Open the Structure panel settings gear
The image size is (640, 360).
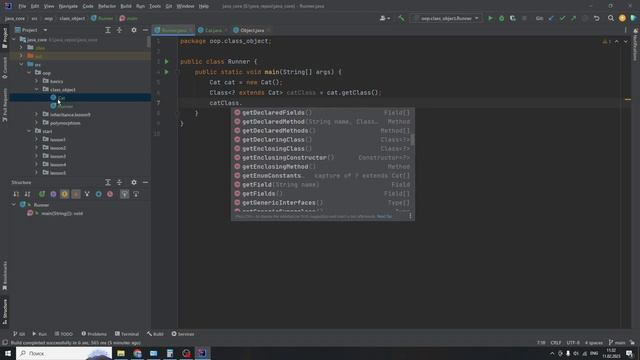134,182
